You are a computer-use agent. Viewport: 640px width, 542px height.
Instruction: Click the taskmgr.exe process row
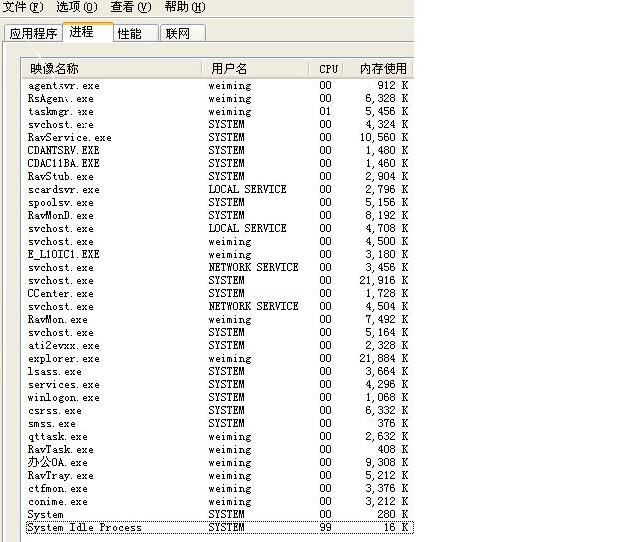click(x=218, y=111)
